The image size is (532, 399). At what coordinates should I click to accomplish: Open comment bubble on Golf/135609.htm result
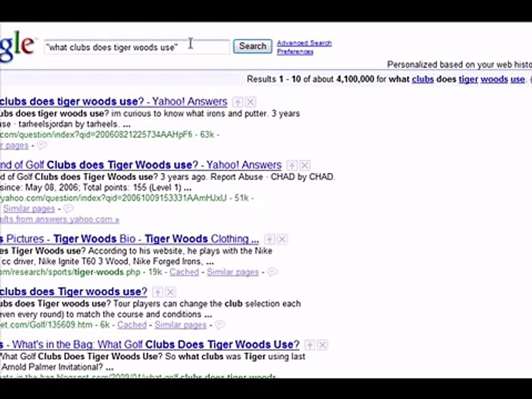pyautogui.click(x=219, y=325)
